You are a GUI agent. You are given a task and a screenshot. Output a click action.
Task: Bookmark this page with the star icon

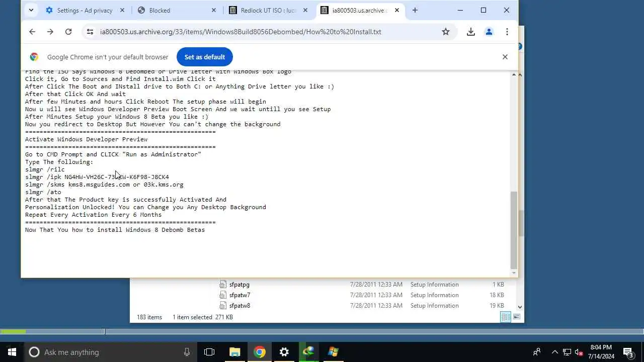(x=446, y=32)
